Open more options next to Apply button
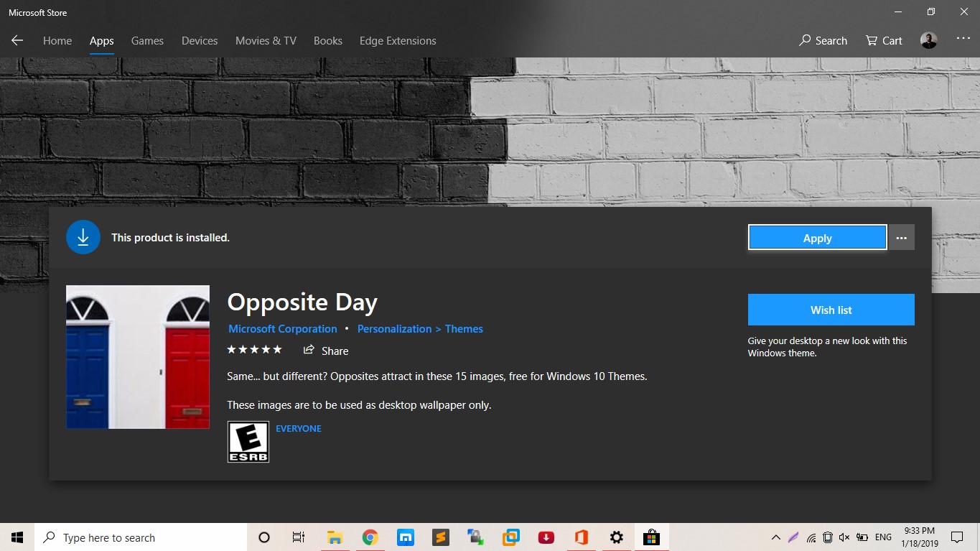 901,236
